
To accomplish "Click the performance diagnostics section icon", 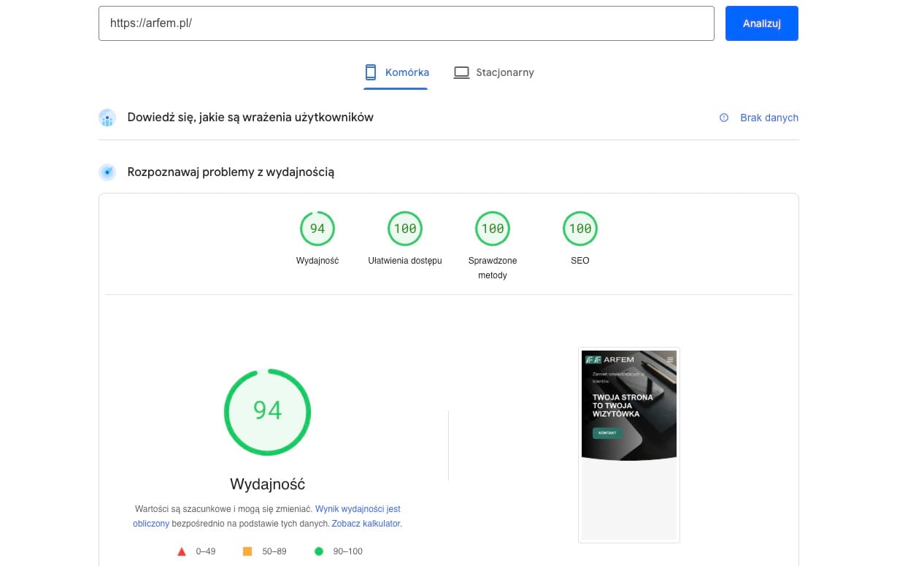I will [107, 172].
